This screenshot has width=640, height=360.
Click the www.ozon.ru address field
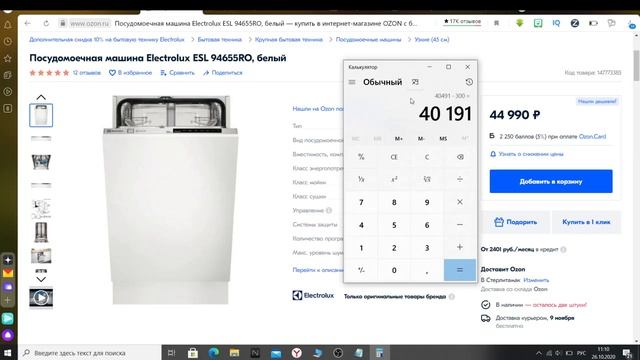(x=89, y=23)
